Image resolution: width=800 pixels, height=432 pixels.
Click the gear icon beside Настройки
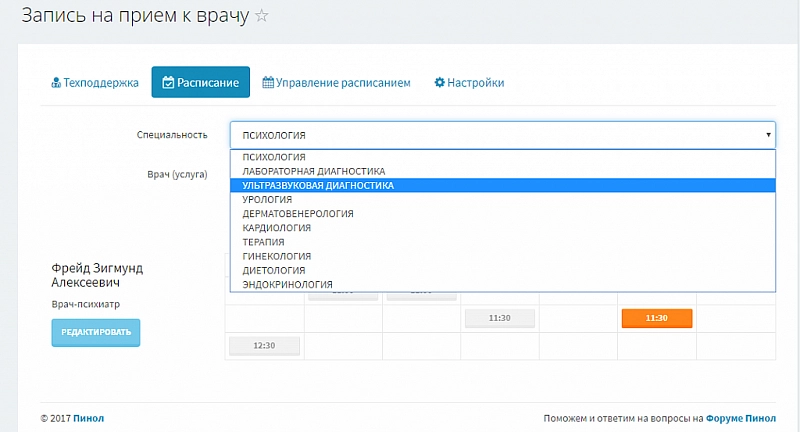439,83
